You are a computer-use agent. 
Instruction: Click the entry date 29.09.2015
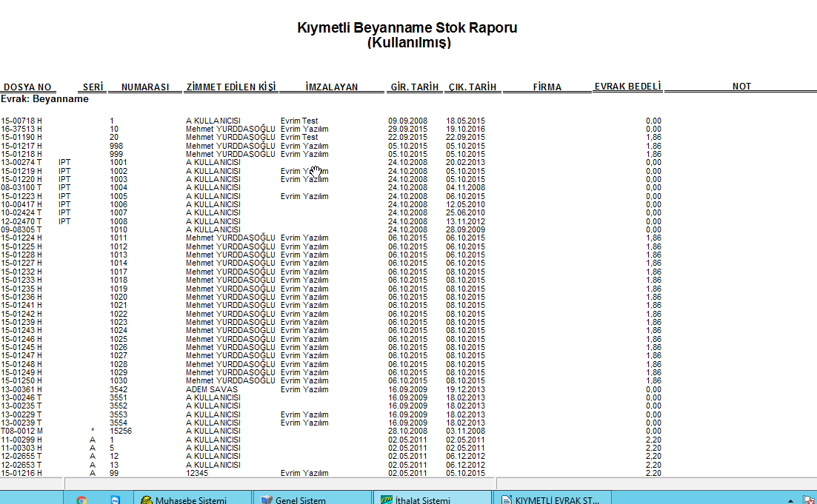(407, 129)
